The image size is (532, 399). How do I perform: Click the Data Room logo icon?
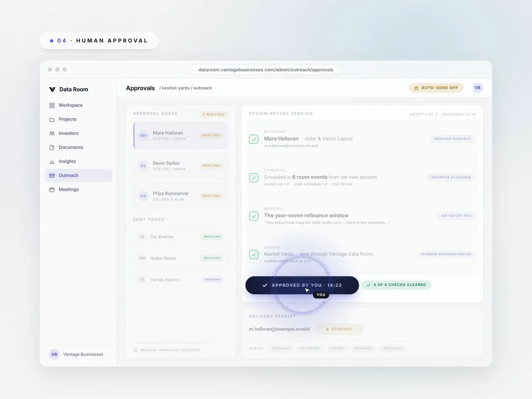[x=52, y=89]
